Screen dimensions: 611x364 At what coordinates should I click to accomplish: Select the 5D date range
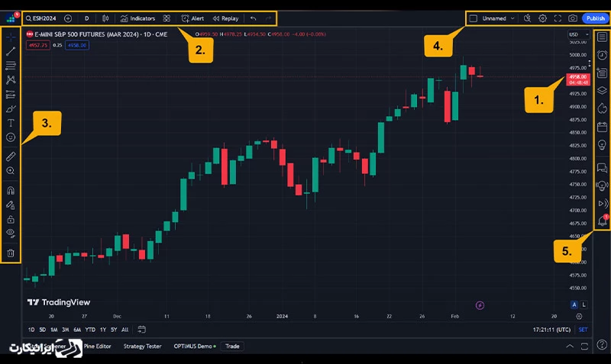pyautogui.click(x=43, y=330)
